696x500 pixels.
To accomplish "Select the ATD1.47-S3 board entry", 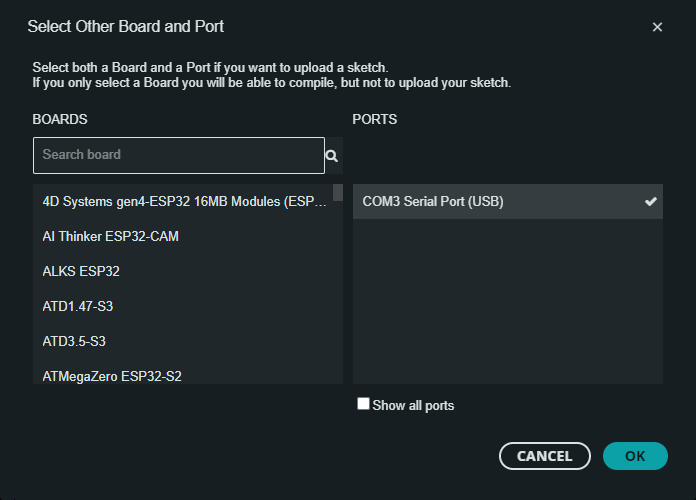I will point(77,306).
